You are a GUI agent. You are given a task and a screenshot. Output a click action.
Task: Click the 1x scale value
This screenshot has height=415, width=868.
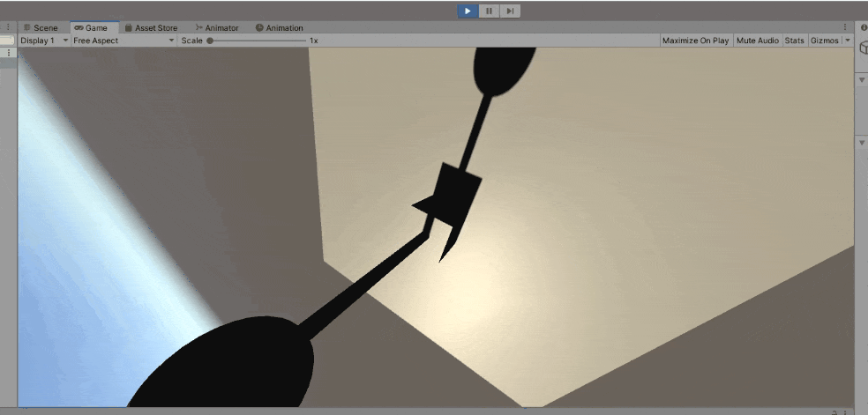point(313,41)
